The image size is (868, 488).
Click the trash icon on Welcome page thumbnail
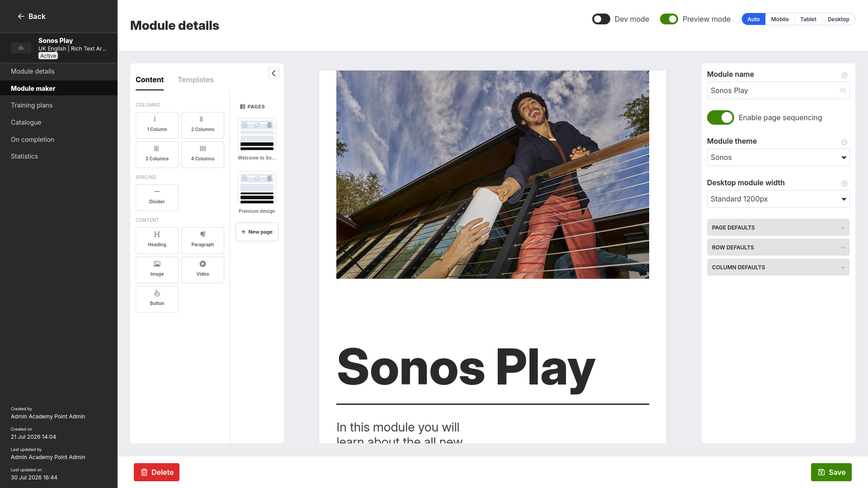pos(269,125)
